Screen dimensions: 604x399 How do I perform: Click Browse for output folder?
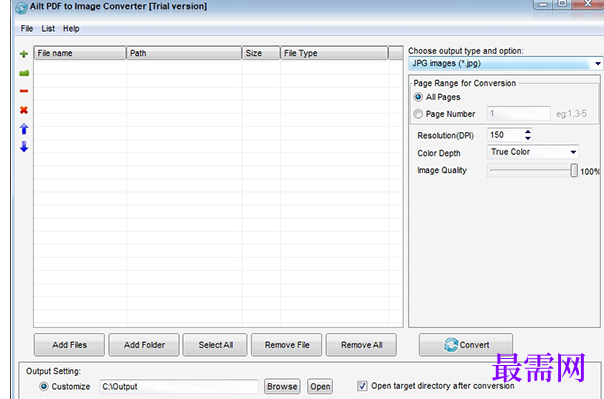coord(282,386)
